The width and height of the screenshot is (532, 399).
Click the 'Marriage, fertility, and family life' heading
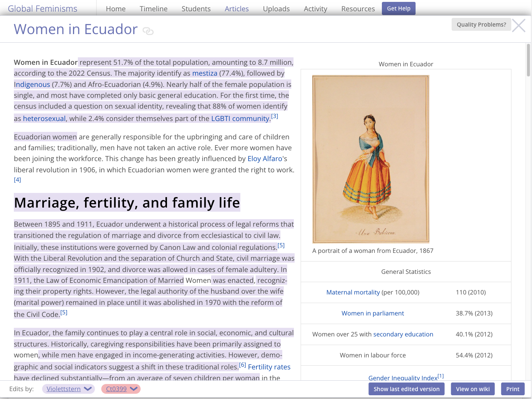127,203
